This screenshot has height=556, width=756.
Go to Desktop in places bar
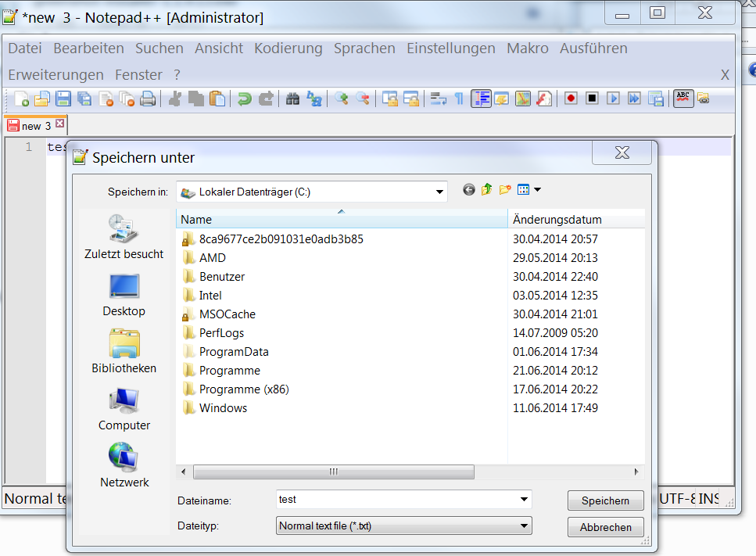(124, 295)
